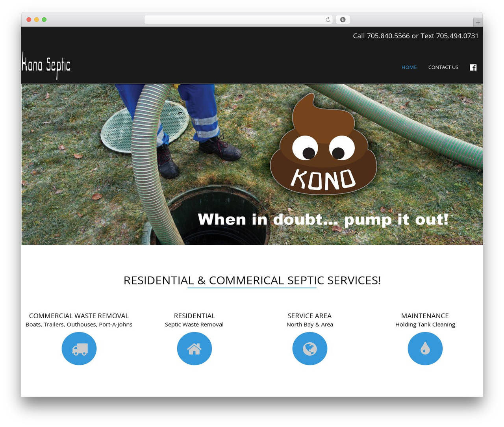Click the service area globe icon
This screenshot has width=504, height=427.
tap(310, 349)
